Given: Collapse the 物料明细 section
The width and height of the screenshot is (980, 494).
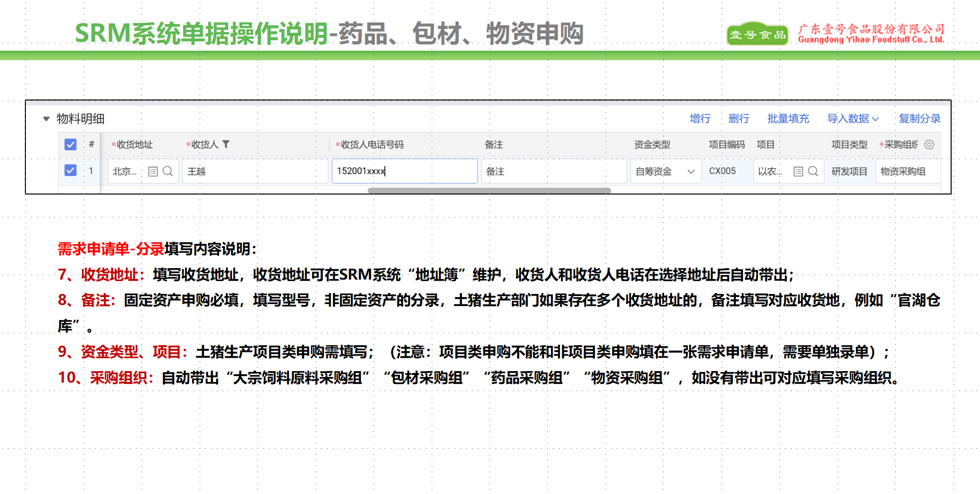Looking at the screenshot, I should [x=46, y=119].
